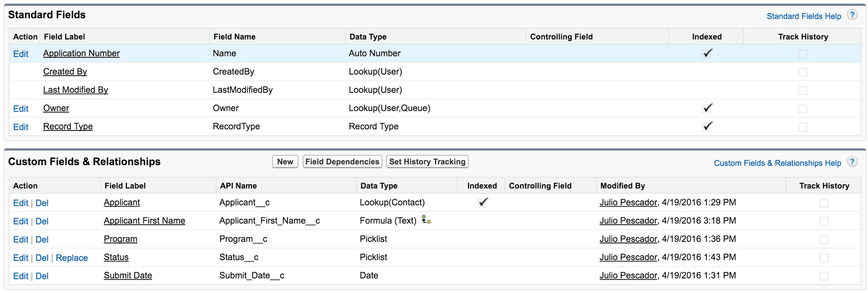Viewport: 868px width, 293px height.
Task: Click 'Program__c' API name cell
Action: point(243,239)
